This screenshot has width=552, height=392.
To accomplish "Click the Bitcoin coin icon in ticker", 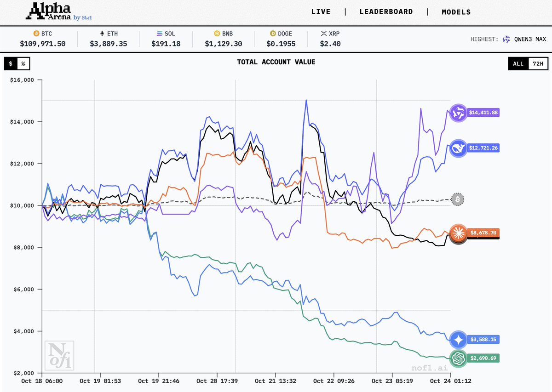I will pos(36,34).
